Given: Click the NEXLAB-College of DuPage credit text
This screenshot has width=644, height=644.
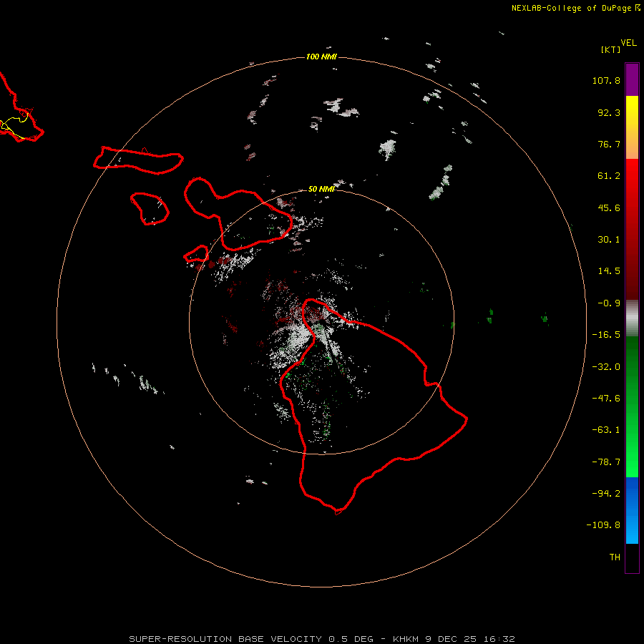Looking at the screenshot, I should click(x=575, y=8).
